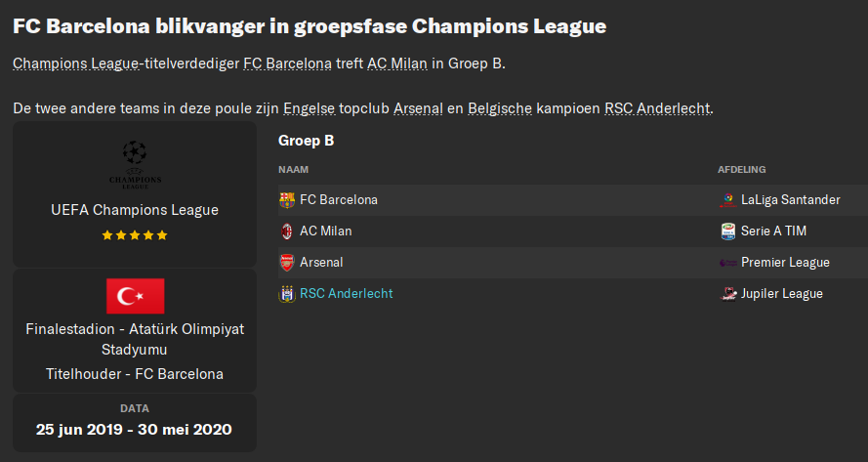Click the UEFA Champions League logo
Image resolution: width=868 pixels, height=462 pixels.
pos(134,166)
